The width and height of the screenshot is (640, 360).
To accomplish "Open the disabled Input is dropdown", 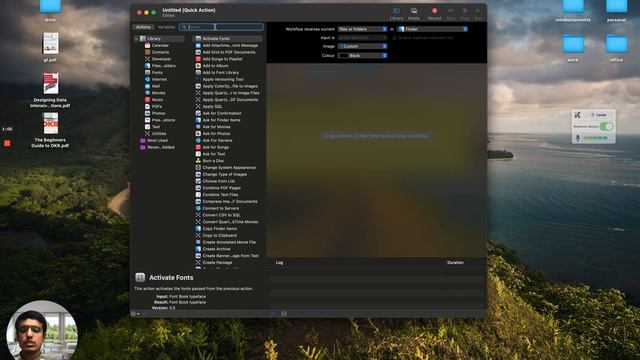I will [362, 38].
